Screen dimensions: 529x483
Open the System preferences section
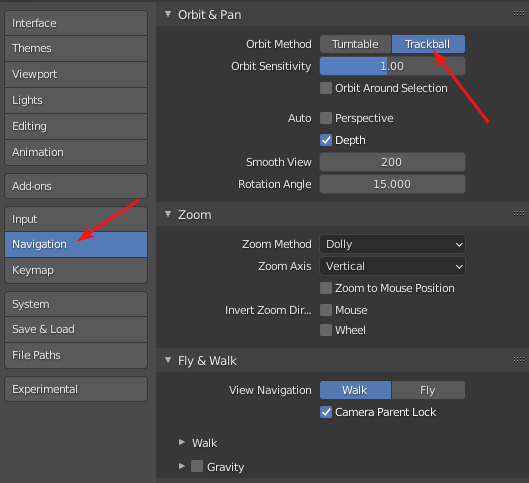[x=76, y=304]
